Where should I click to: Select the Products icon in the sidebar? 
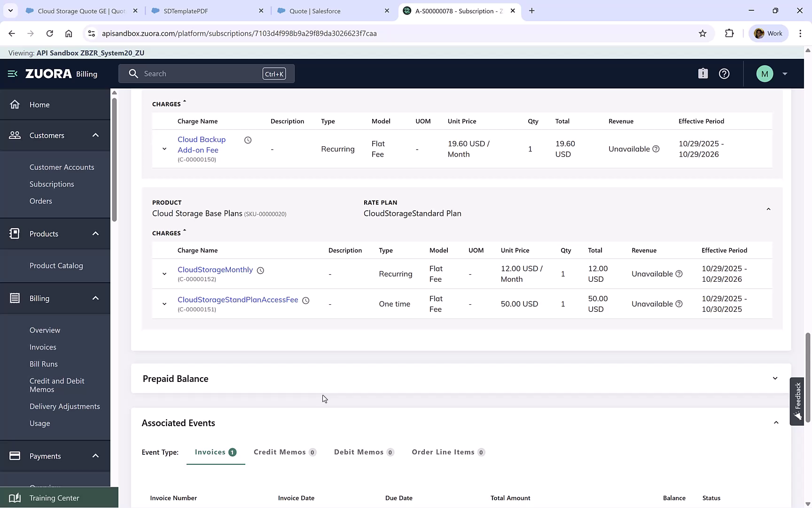15,233
